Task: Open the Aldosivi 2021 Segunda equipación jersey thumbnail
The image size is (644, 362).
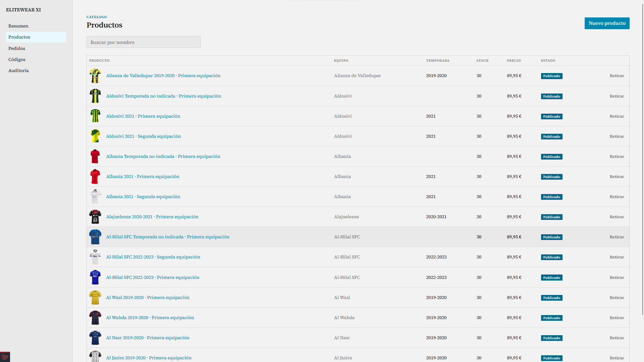Action: pyautogui.click(x=95, y=136)
